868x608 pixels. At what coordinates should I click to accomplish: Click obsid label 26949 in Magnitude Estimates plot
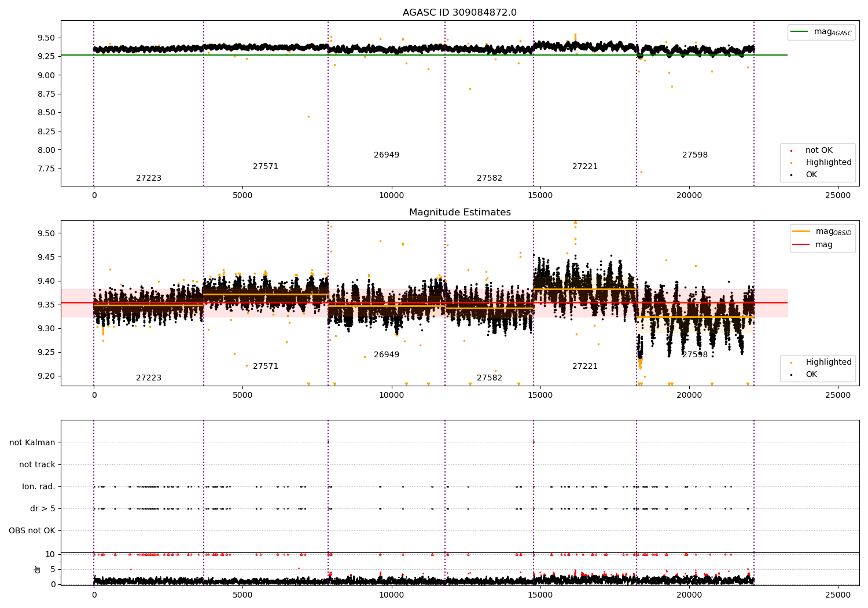click(387, 355)
